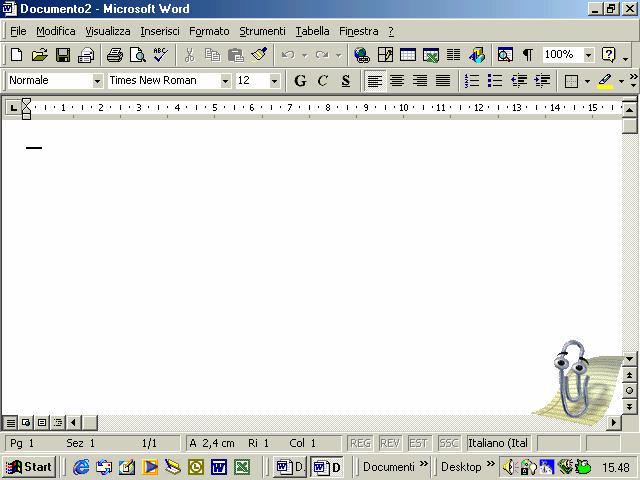This screenshot has height=480, width=640.
Task: Click the select browse object button
Action: [x=629, y=391]
